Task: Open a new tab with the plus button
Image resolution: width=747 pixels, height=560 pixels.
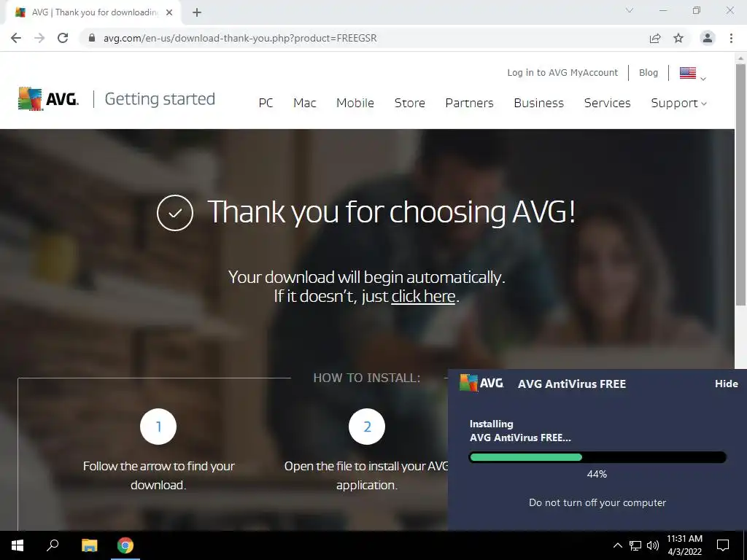Action: pyautogui.click(x=197, y=12)
